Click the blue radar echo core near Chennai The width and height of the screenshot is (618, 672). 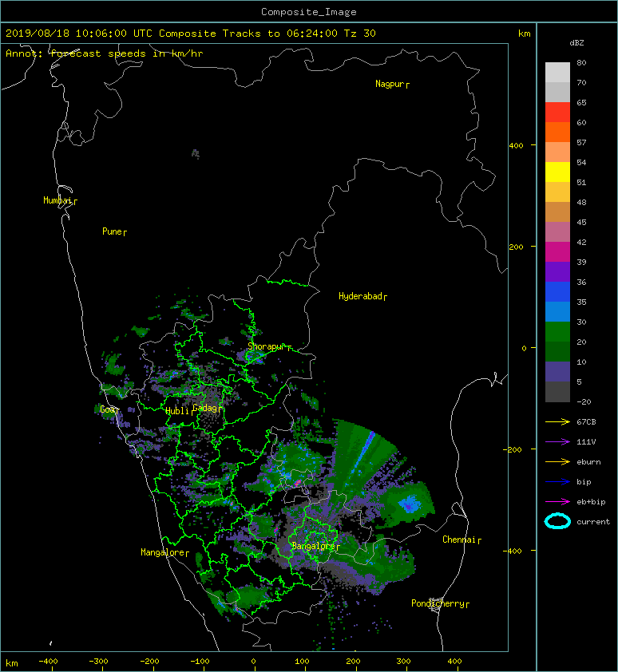(x=408, y=504)
